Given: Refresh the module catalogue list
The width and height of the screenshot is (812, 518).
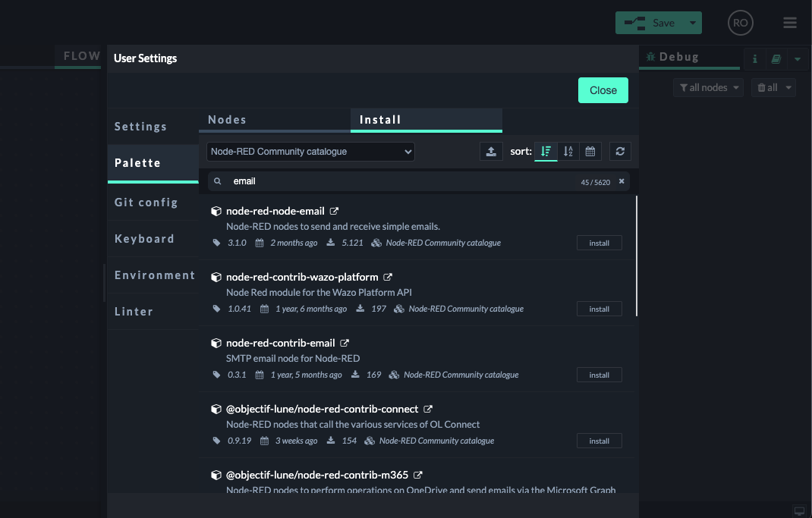Looking at the screenshot, I should [619, 151].
